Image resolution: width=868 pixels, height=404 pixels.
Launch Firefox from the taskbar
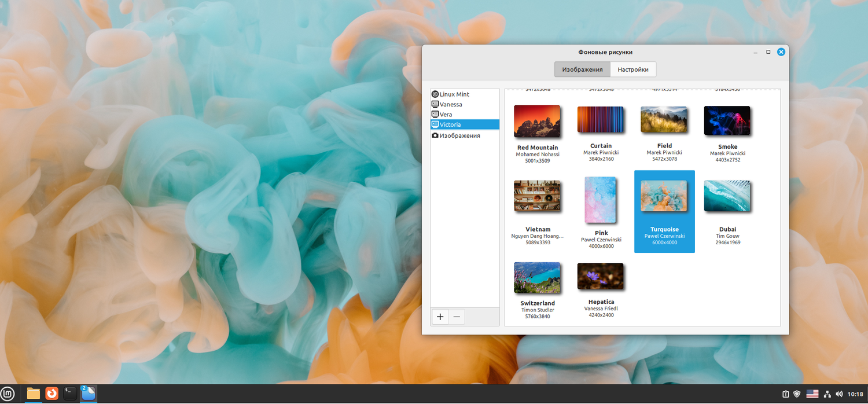tap(52, 394)
